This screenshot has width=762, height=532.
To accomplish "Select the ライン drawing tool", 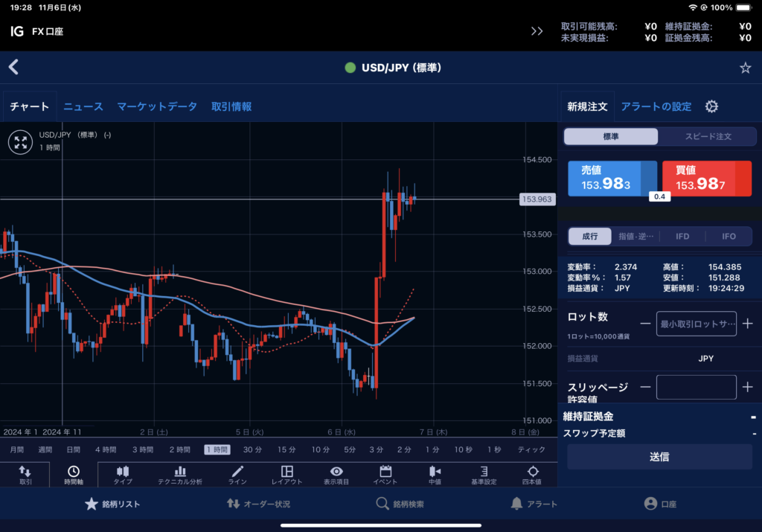I will [237, 475].
